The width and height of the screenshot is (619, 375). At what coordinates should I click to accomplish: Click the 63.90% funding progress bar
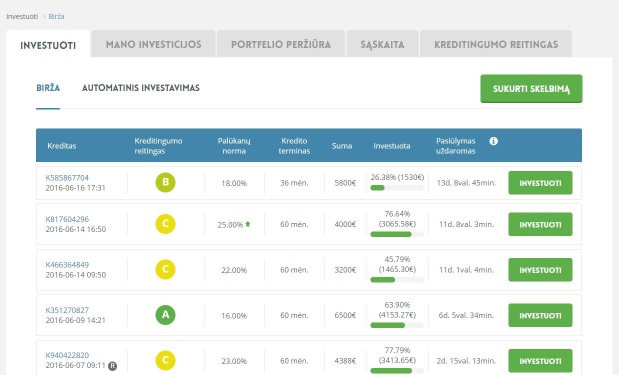[x=397, y=325]
